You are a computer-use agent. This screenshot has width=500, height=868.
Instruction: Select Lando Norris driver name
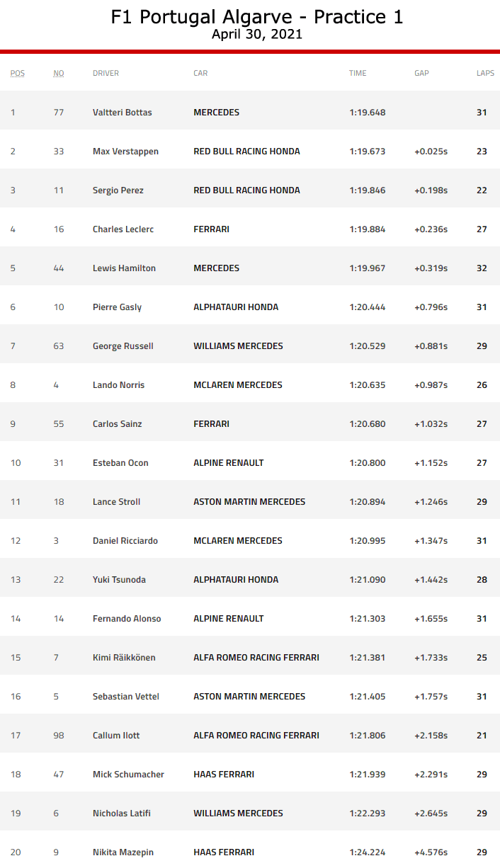(118, 385)
